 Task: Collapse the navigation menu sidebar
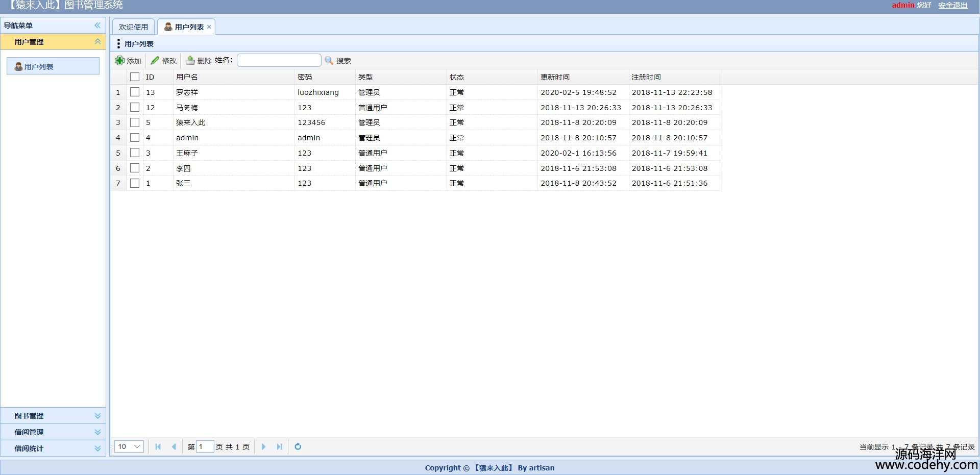point(97,26)
